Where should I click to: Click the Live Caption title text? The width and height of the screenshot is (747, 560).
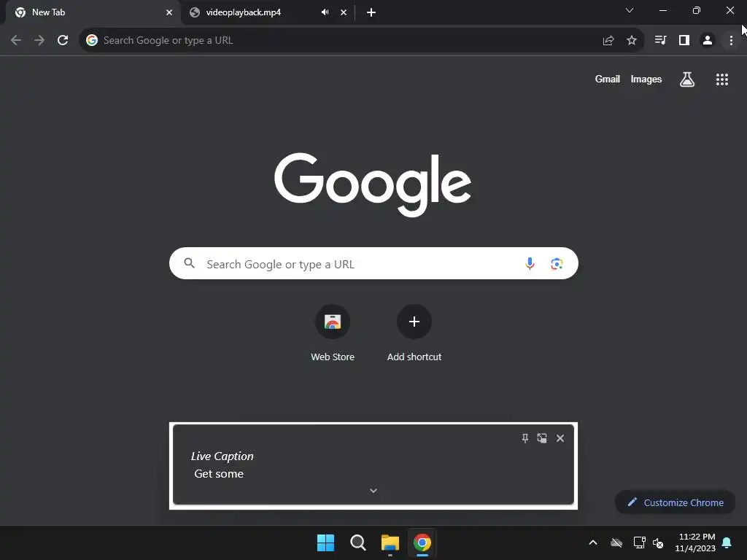click(222, 456)
